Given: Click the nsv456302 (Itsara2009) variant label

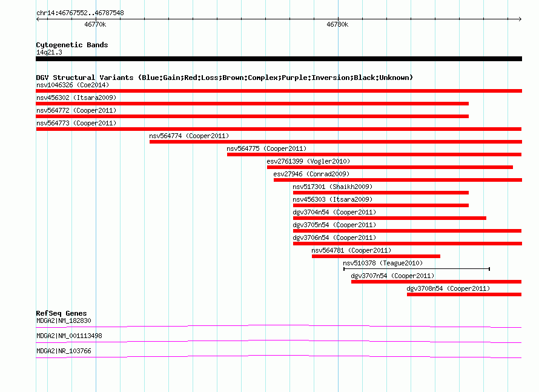Looking at the screenshot, I should click(76, 98).
